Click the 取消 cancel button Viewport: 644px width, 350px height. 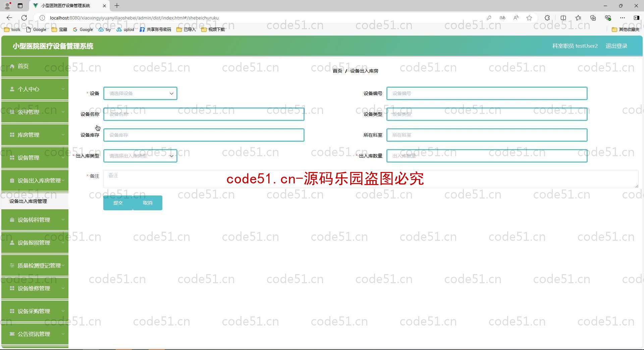point(148,203)
